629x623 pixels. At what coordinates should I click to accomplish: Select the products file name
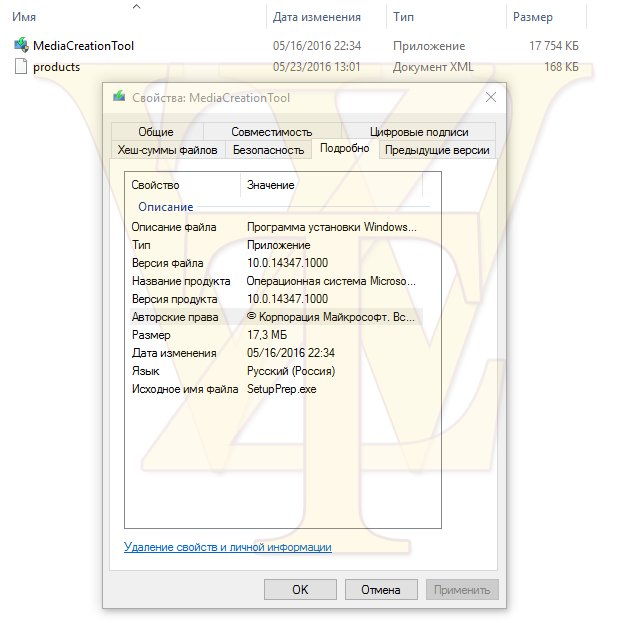pos(57,67)
